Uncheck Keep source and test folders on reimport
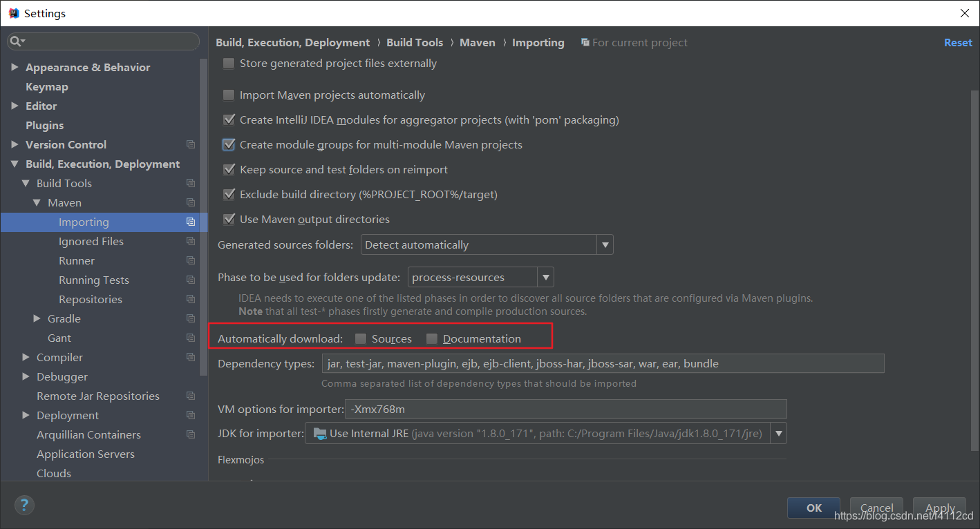 click(229, 170)
